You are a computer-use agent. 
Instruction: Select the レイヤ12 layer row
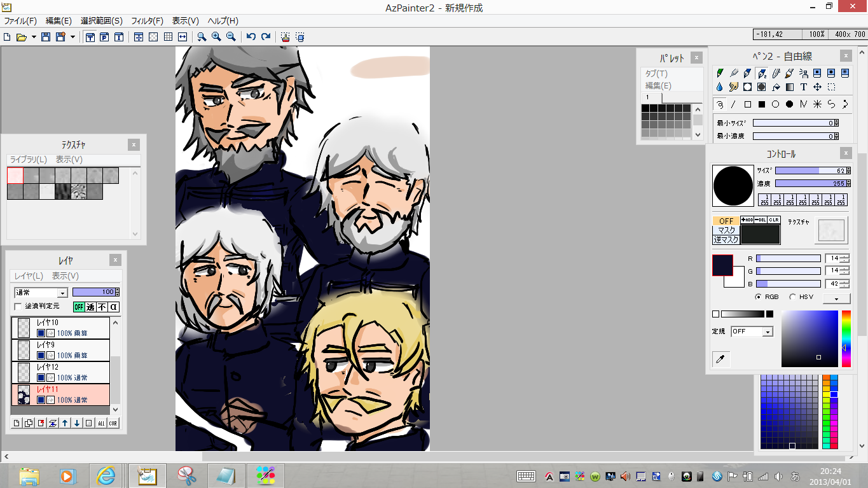coord(61,372)
